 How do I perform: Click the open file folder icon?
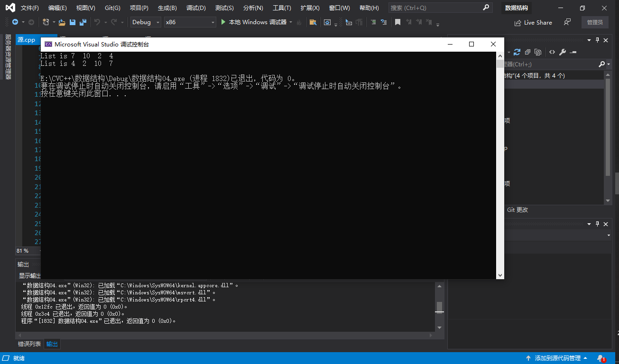62,22
